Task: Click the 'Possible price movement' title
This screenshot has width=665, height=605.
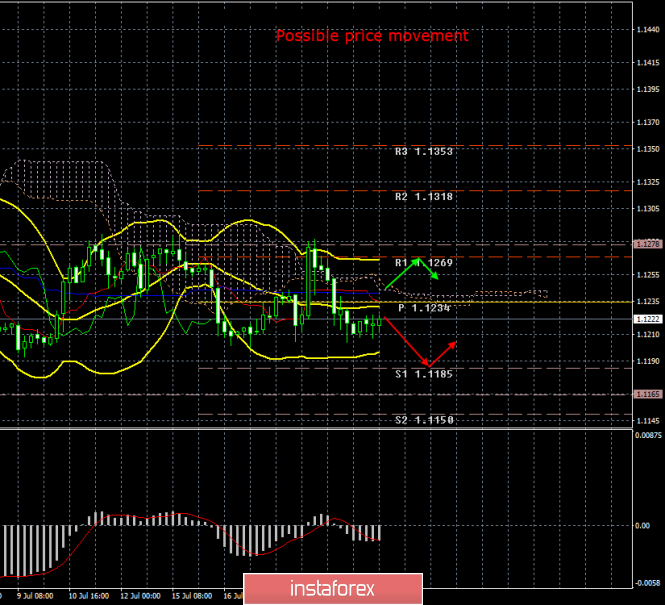Action: (371, 36)
